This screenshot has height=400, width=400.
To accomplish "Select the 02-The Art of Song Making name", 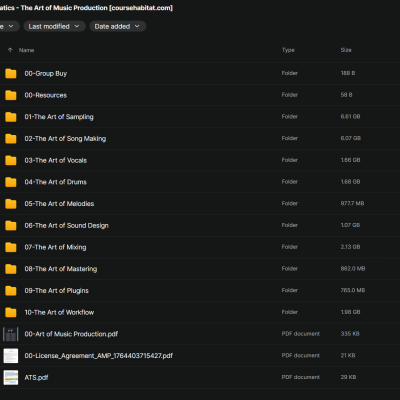I will point(65,138).
